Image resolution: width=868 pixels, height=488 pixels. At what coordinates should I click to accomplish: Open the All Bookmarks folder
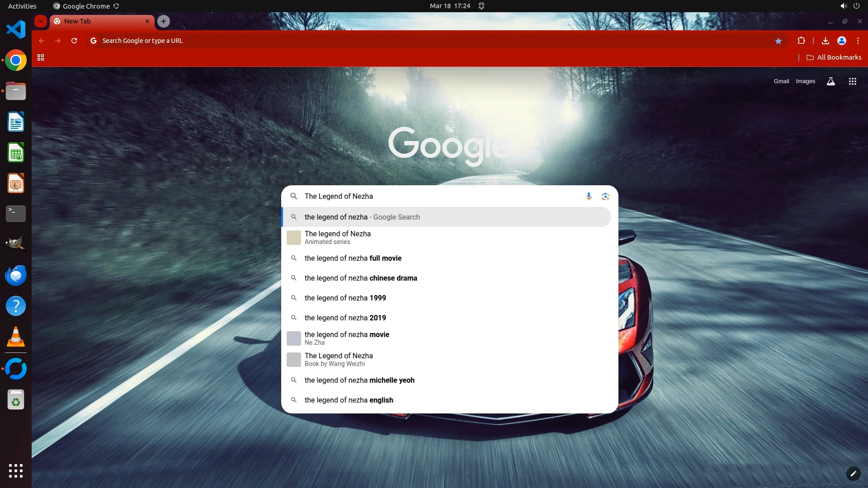(834, 57)
